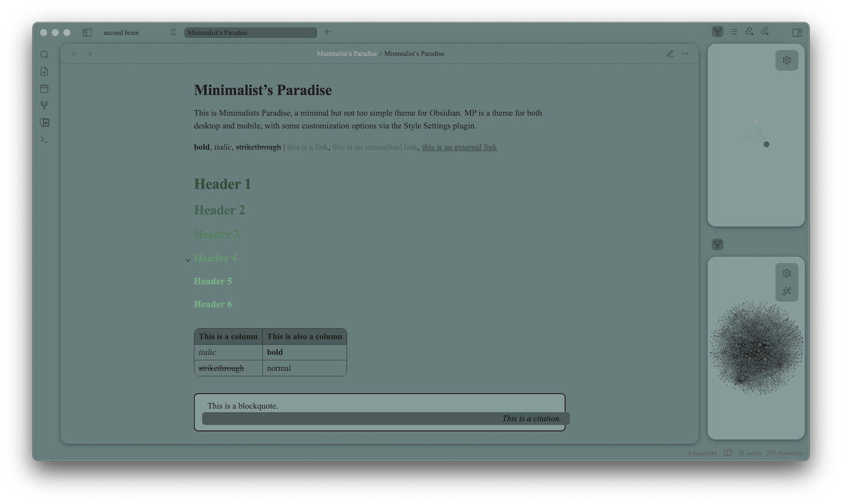
Task: Click the Header 6 heading
Action: [213, 304]
